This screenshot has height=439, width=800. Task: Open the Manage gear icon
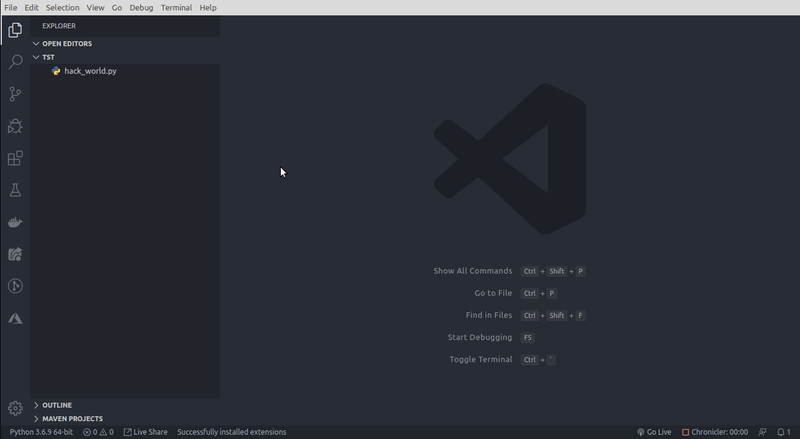point(15,408)
